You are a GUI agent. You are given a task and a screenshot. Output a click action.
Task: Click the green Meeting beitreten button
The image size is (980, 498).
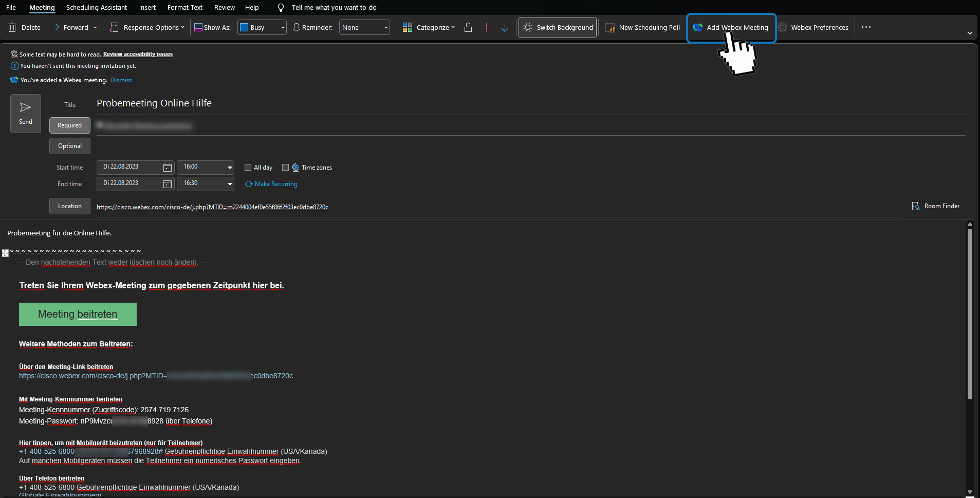[78, 314]
